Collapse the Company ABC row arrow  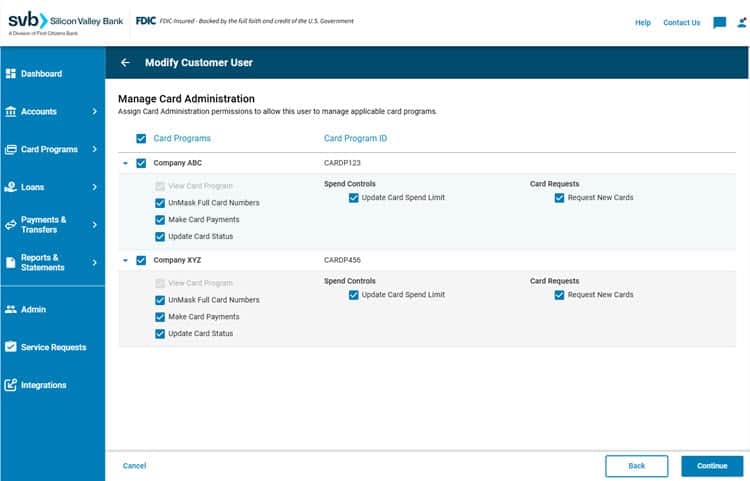tap(125, 164)
